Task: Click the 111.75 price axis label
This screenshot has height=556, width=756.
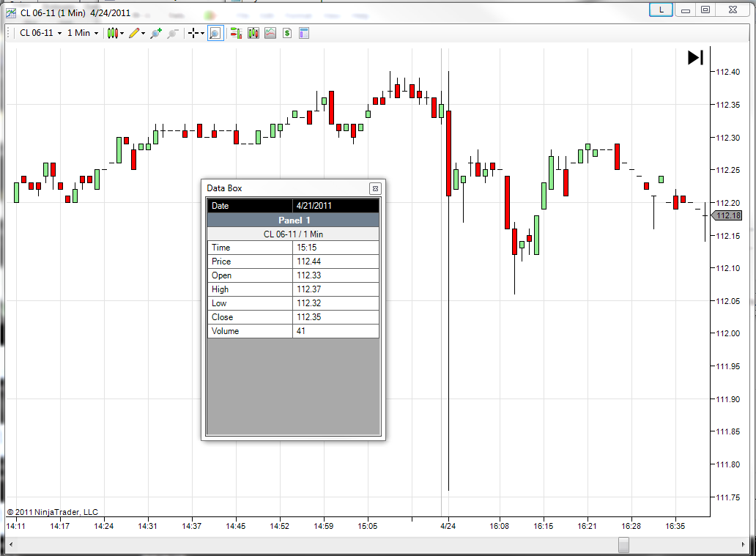Action: tap(727, 497)
